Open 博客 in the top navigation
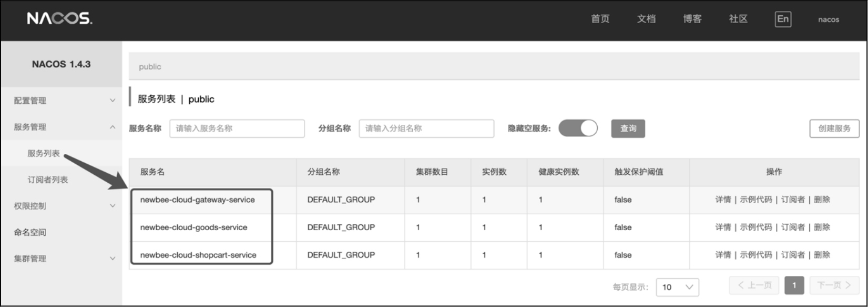The height and width of the screenshot is (307, 868). click(692, 19)
